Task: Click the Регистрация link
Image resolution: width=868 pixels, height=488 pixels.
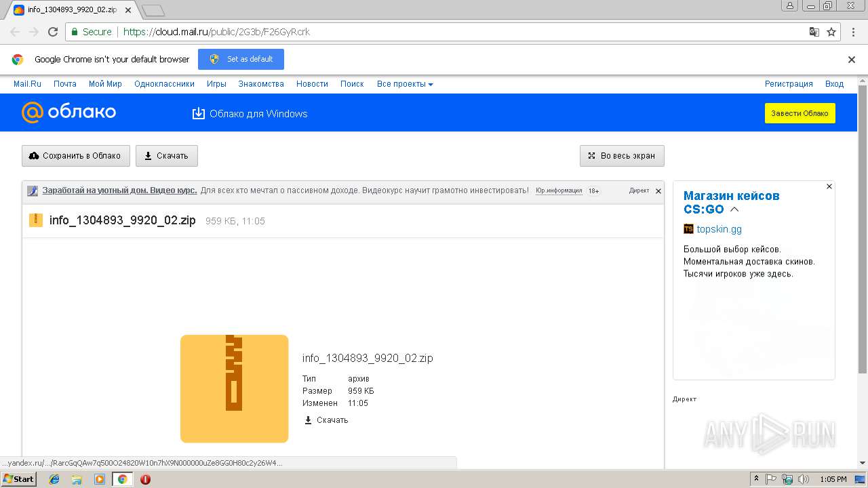Action: (x=789, y=84)
